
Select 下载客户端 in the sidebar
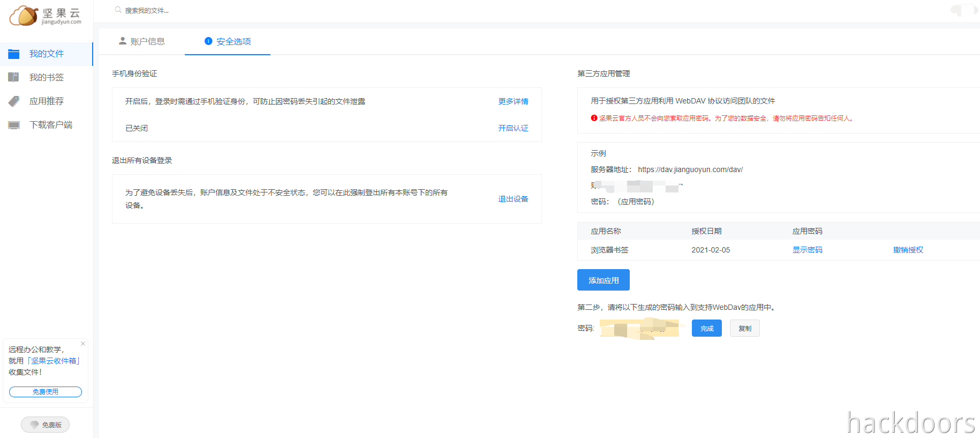tap(47, 124)
